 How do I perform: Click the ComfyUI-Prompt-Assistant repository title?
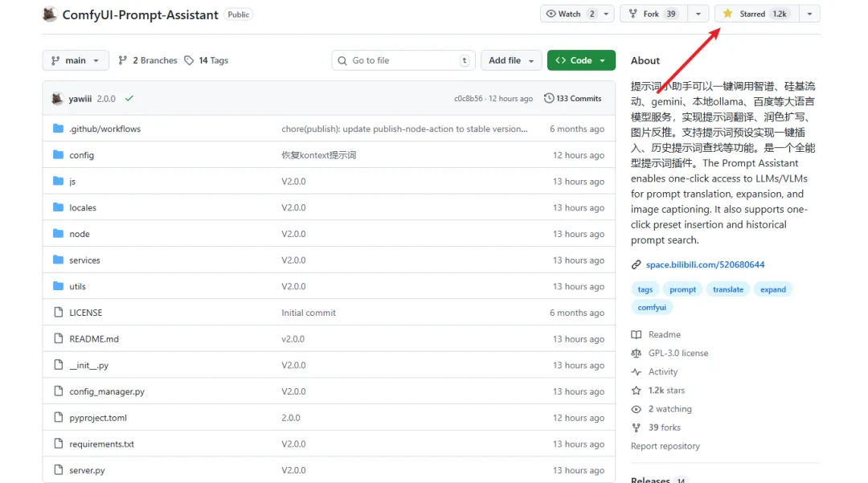coord(140,15)
